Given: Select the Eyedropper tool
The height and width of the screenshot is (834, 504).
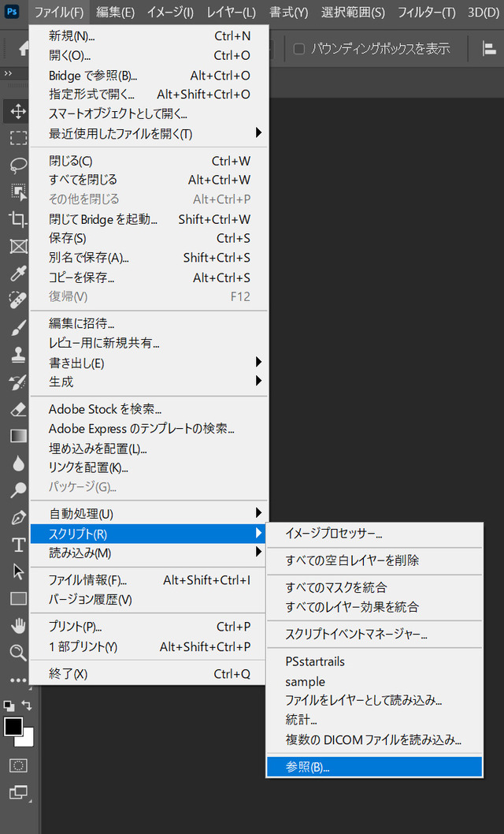Looking at the screenshot, I should tap(18, 274).
